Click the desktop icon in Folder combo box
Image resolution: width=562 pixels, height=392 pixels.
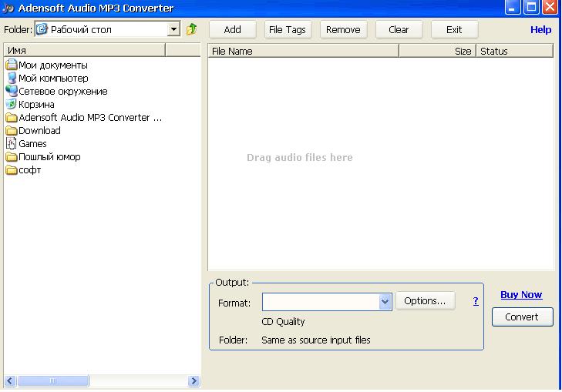click(x=42, y=29)
